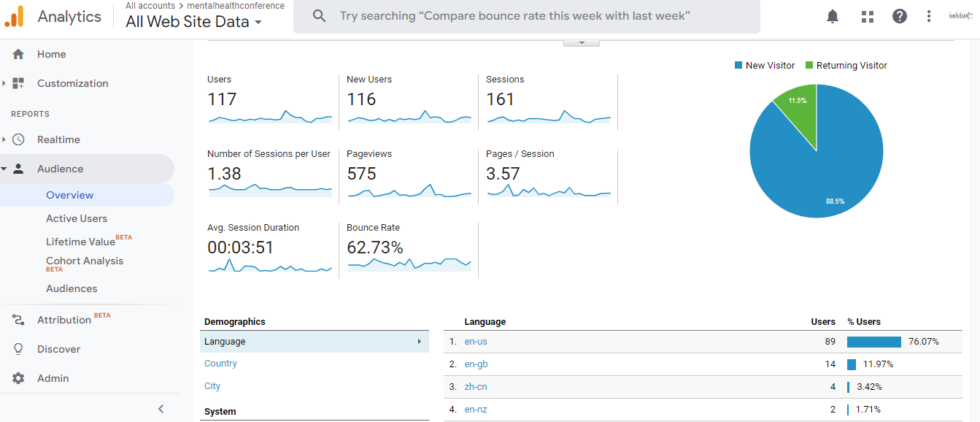Open Admin via the gear icon
This screenshot has height=422, width=980.
pos(18,378)
